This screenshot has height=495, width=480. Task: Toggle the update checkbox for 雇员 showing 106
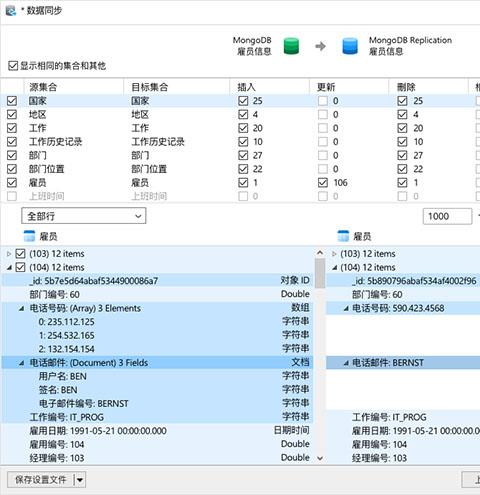click(322, 182)
